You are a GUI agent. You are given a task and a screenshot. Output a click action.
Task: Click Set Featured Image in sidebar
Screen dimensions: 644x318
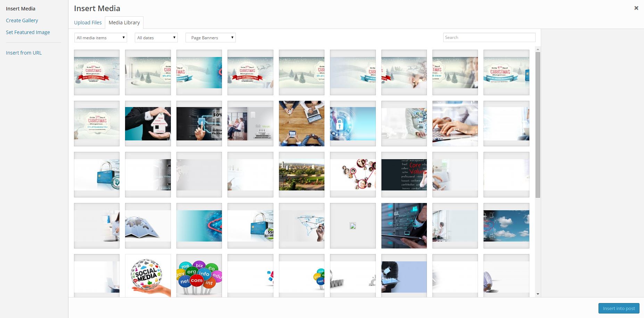(x=28, y=32)
